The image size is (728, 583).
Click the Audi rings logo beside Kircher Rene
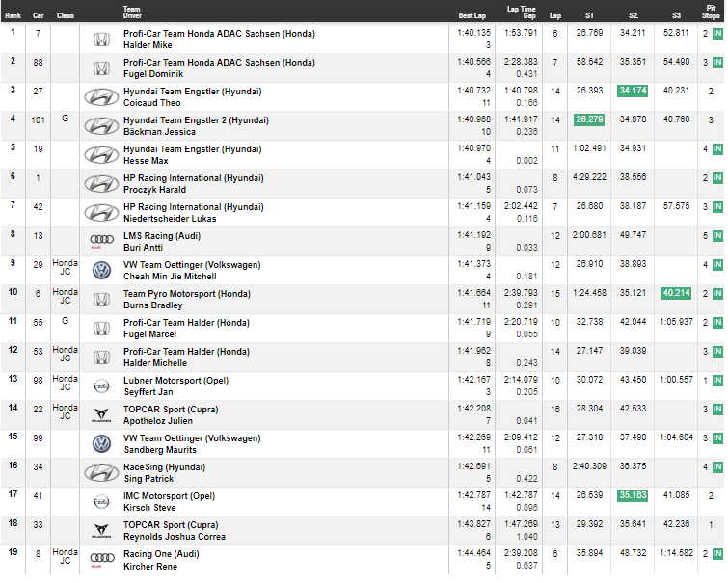(101, 559)
